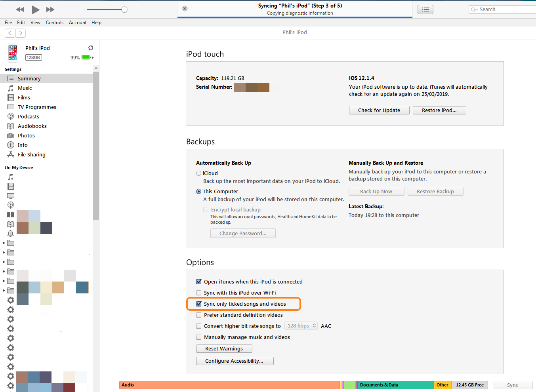Click the iPod device thumbnail icon
The image size is (536, 392).
click(13, 53)
